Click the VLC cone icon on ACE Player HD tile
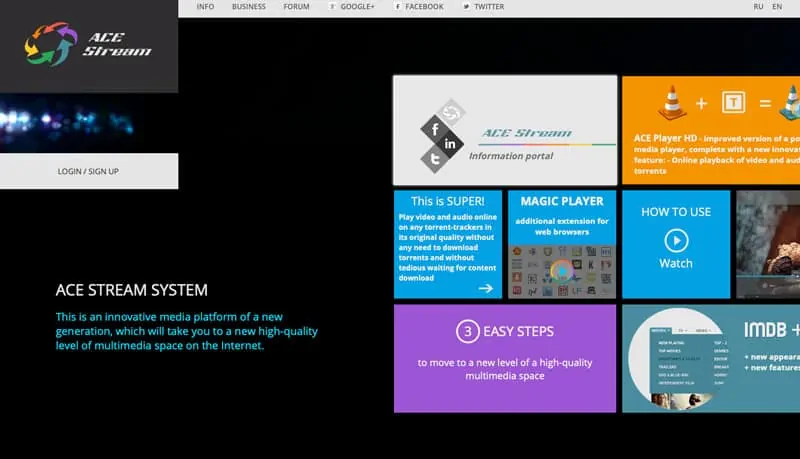Image resolution: width=800 pixels, height=459 pixels. (671, 103)
